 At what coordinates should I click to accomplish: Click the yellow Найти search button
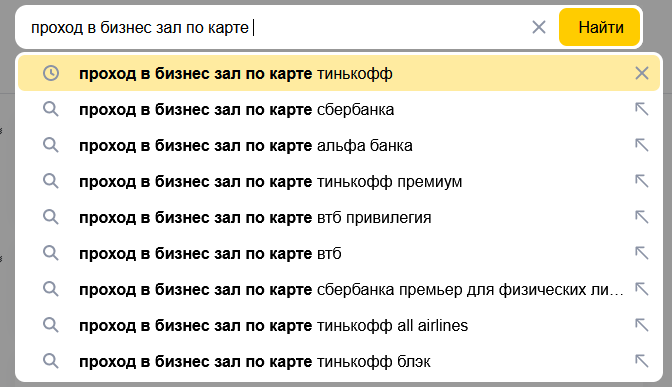coord(600,27)
